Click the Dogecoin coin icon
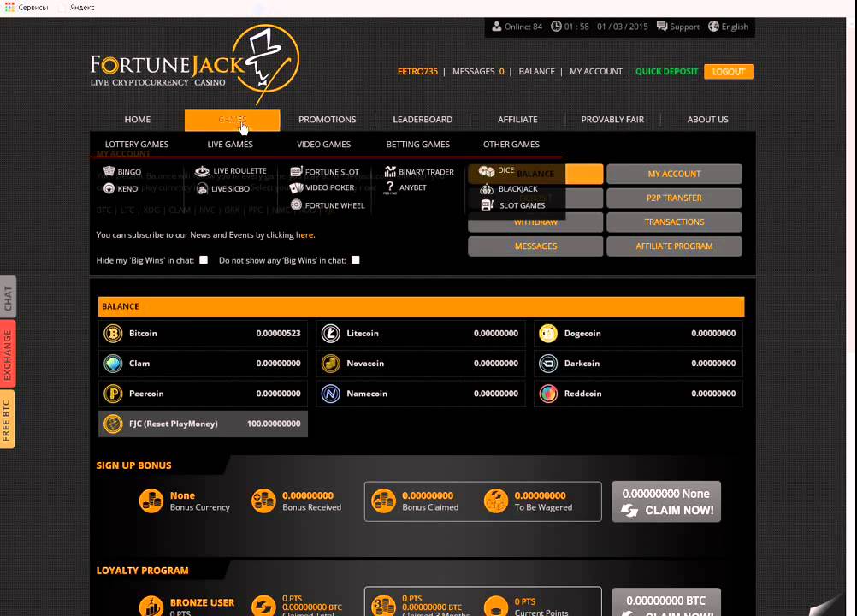 coord(548,334)
